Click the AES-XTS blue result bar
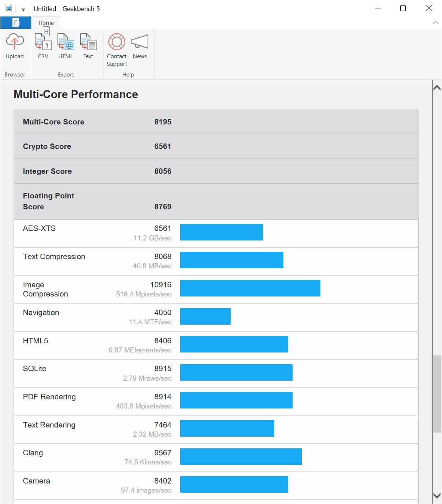The width and height of the screenshot is (442, 504). pyautogui.click(x=221, y=232)
